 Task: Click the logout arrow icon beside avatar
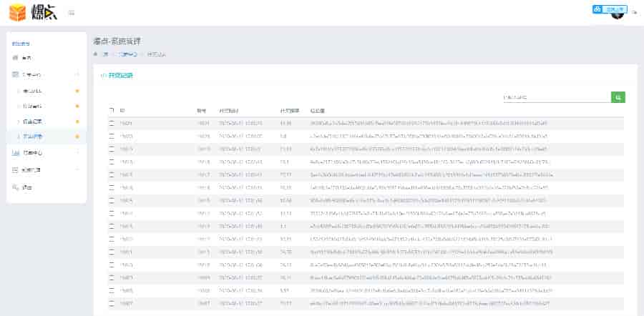tap(635, 13)
